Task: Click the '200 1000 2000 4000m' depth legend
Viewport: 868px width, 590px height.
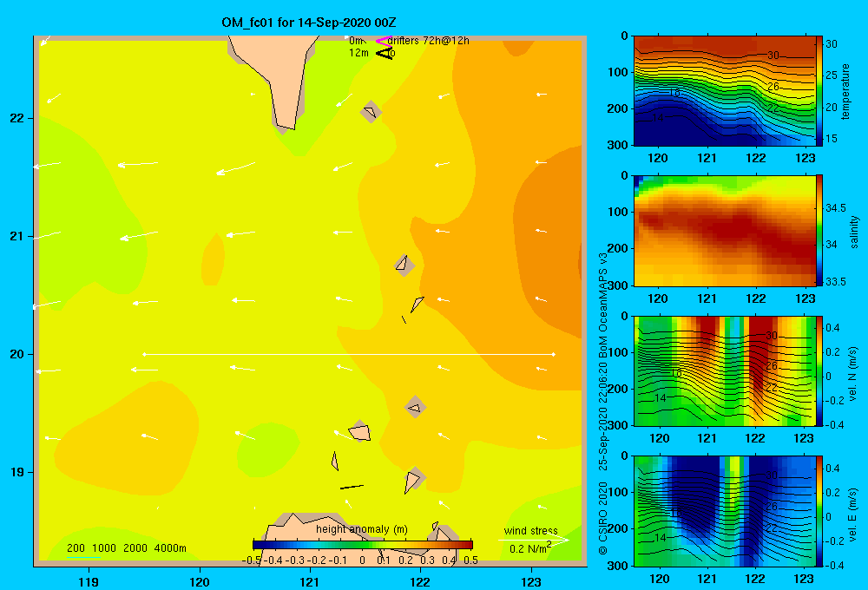Action: [126, 548]
